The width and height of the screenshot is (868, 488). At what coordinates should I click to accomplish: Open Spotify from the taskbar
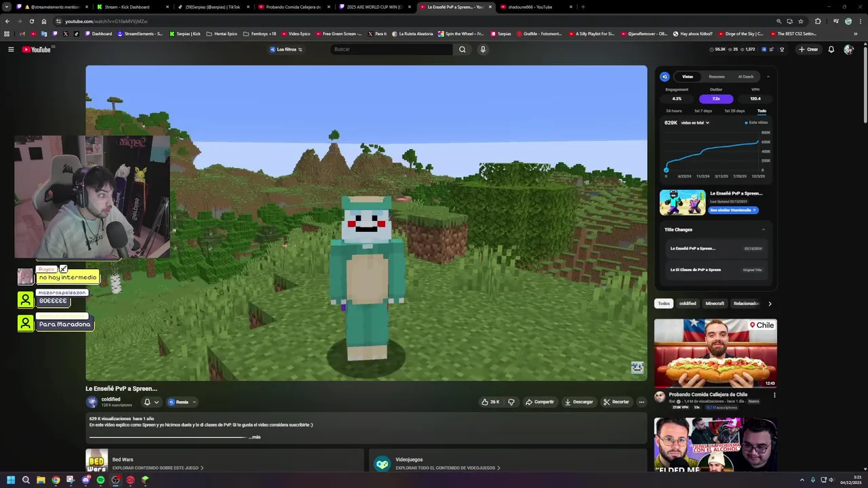point(100,480)
